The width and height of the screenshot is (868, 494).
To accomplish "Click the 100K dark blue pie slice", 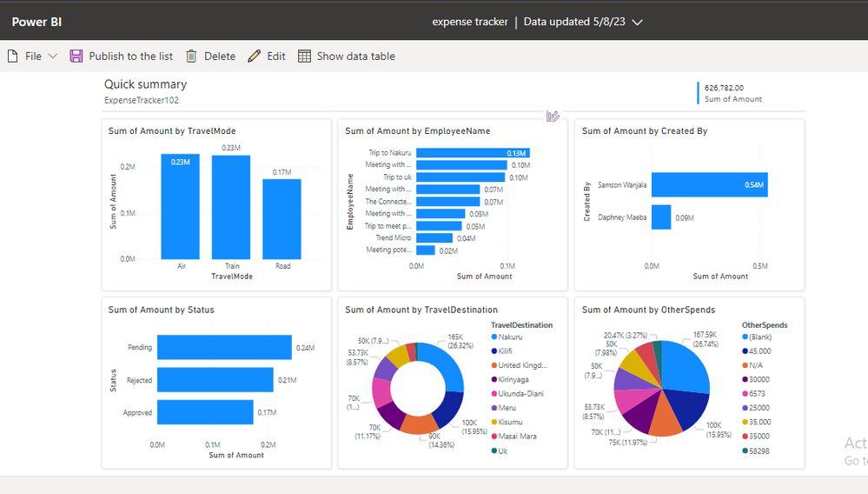I will pyautogui.click(x=686, y=408).
